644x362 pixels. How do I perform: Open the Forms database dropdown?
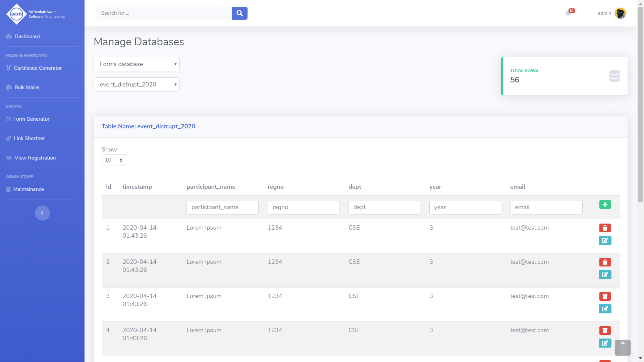tap(137, 64)
